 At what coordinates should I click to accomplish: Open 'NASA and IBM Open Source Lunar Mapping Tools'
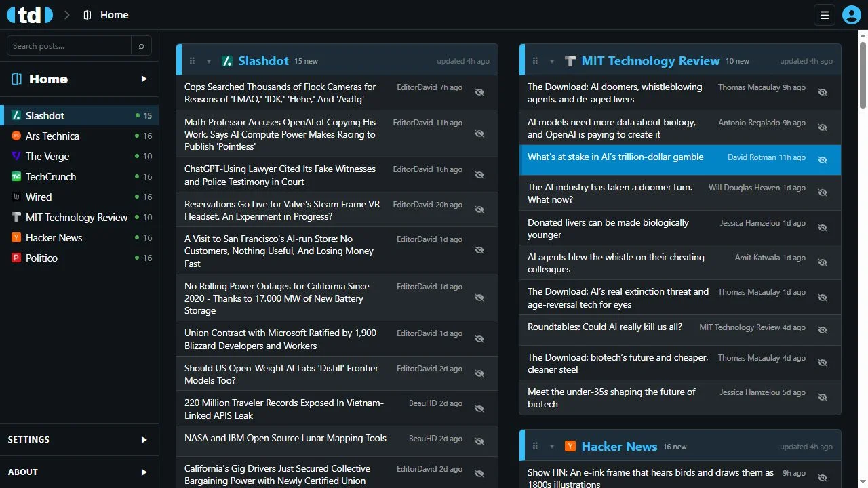click(285, 439)
